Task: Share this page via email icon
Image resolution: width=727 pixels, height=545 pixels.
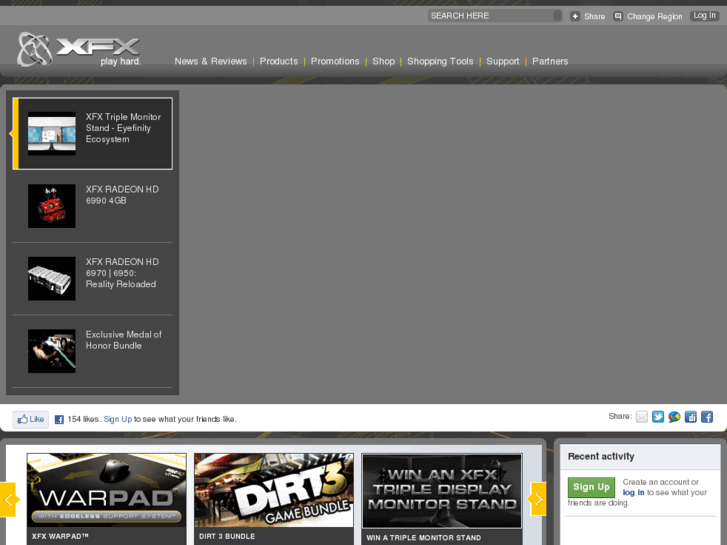Action: pyautogui.click(x=642, y=417)
